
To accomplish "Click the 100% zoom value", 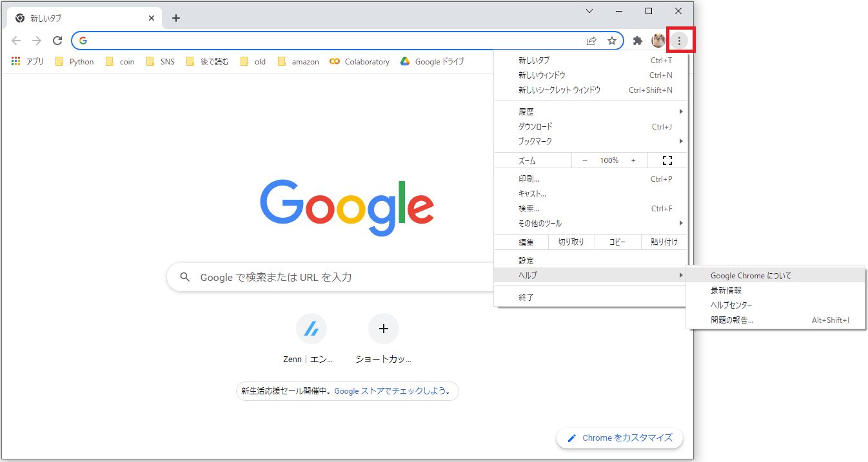I will (609, 160).
